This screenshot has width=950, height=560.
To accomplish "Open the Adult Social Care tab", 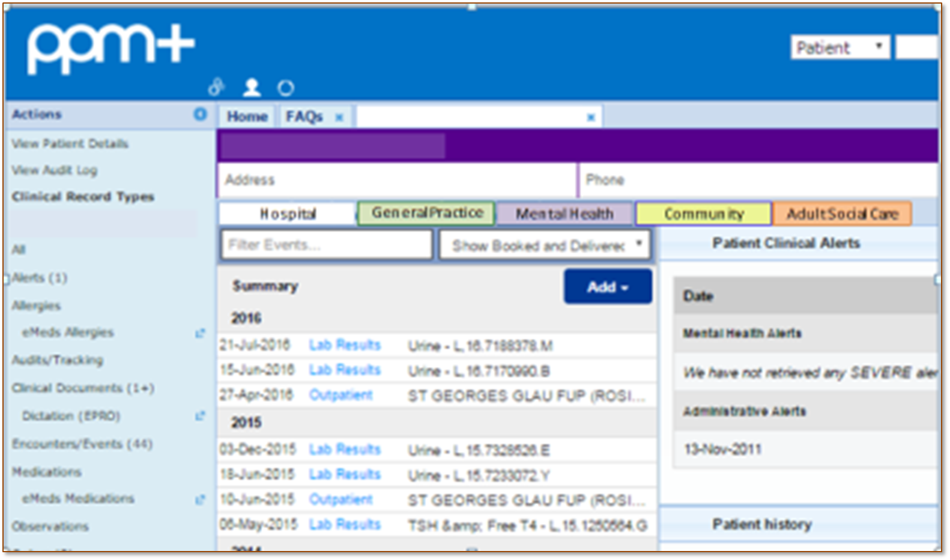I will (x=842, y=214).
